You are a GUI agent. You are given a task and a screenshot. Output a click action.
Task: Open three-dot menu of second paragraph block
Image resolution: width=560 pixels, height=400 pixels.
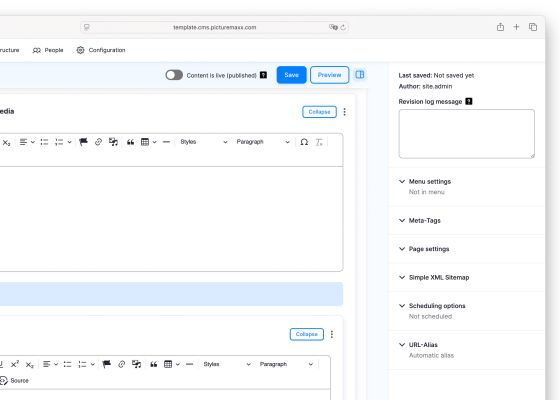coord(332,334)
